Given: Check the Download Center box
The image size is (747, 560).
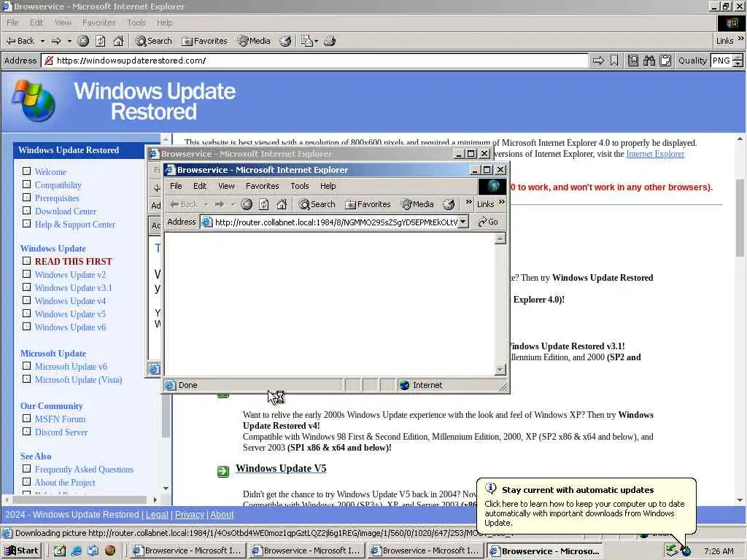Looking at the screenshot, I should pyautogui.click(x=27, y=211).
